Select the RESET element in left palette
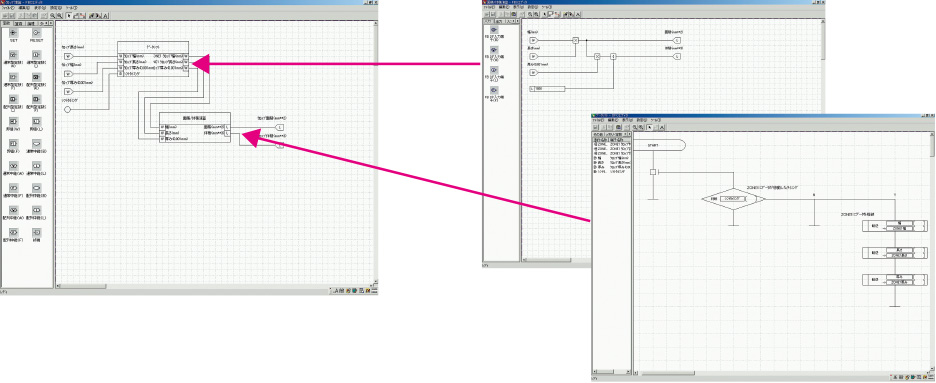 [36, 33]
